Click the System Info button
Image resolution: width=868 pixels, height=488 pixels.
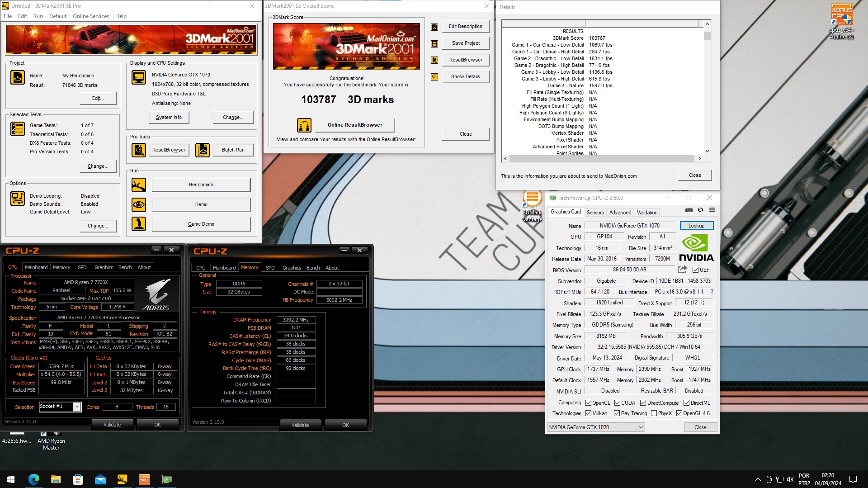tap(169, 118)
